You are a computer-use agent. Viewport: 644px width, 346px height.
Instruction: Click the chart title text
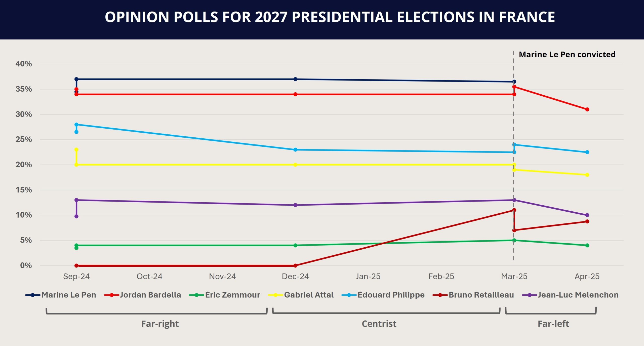coord(330,17)
